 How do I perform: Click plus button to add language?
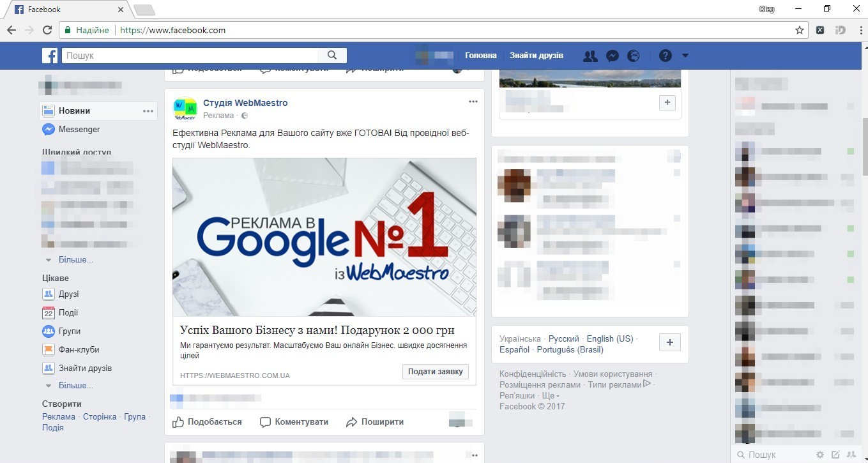tap(669, 342)
